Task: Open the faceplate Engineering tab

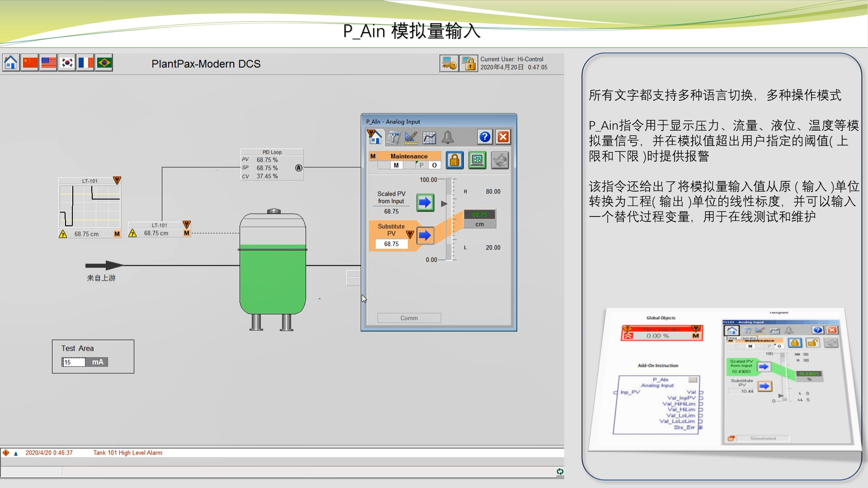Action: pyautogui.click(x=411, y=137)
